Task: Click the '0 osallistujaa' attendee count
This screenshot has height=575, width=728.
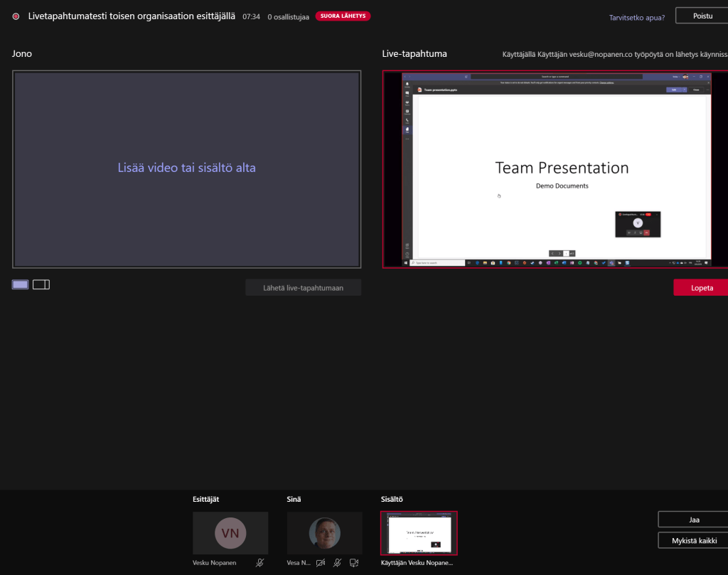Action: (x=288, y=16)
